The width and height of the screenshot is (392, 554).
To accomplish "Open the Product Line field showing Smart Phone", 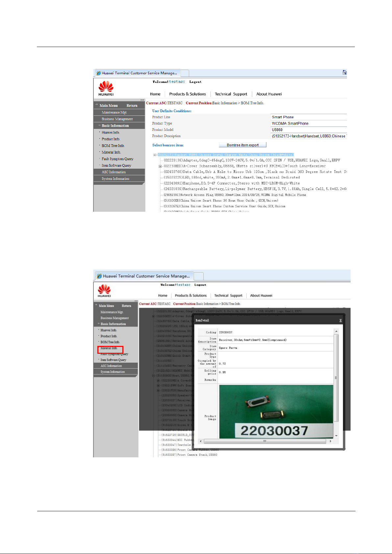I will pyautogui.click(x=308, y=117).
